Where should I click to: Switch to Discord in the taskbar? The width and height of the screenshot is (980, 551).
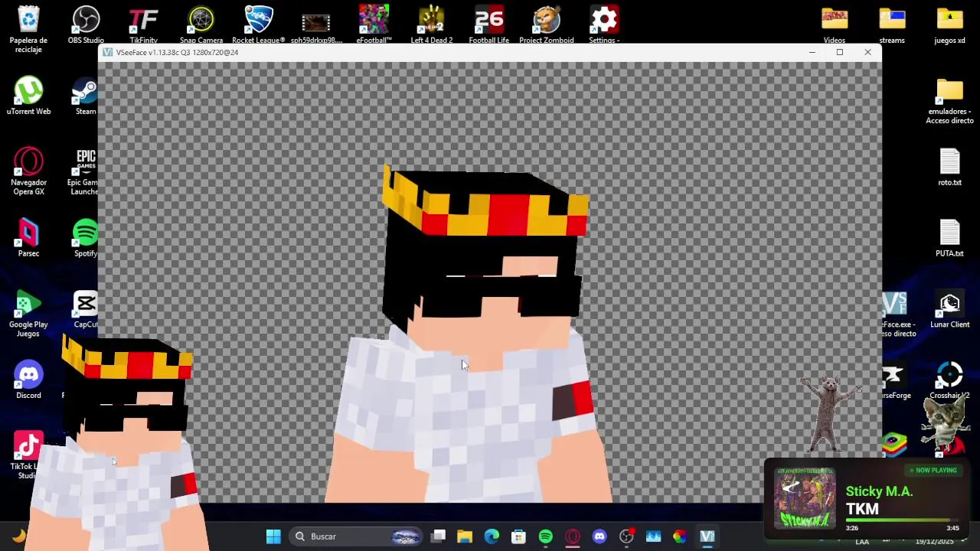(x=599, y=536)
